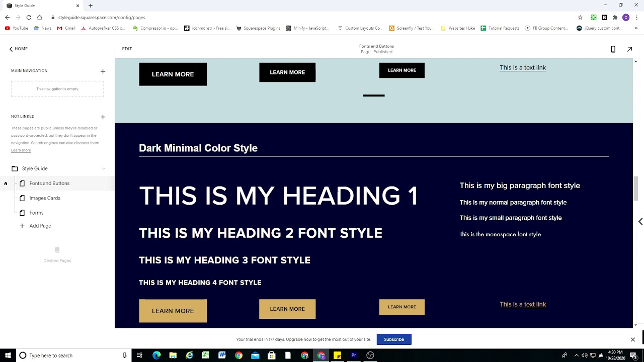Add a page to Not Linked section

tap(103, 117)
